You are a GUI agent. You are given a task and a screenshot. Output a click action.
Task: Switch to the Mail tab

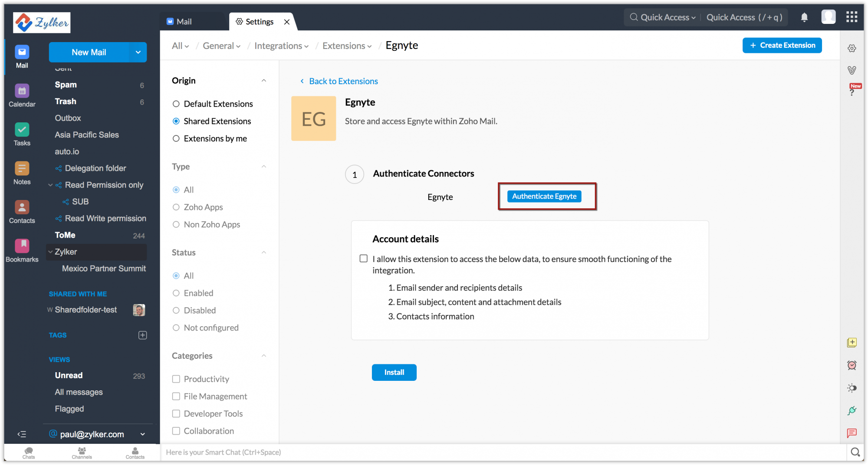[179, 22]
